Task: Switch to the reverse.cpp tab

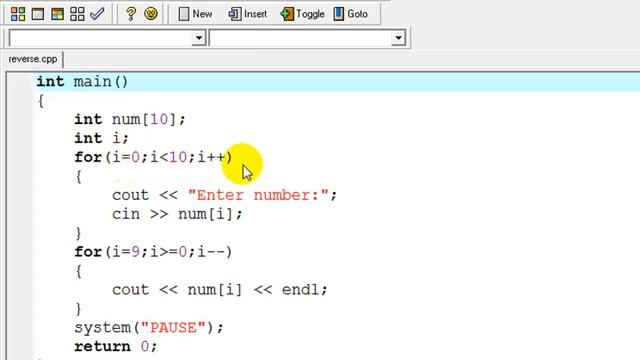Action: (33, 59)
